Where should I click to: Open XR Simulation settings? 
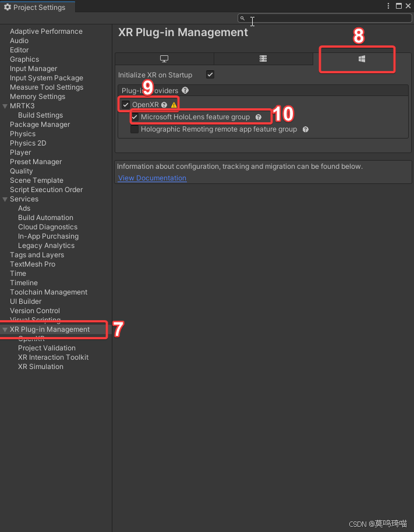41,367
